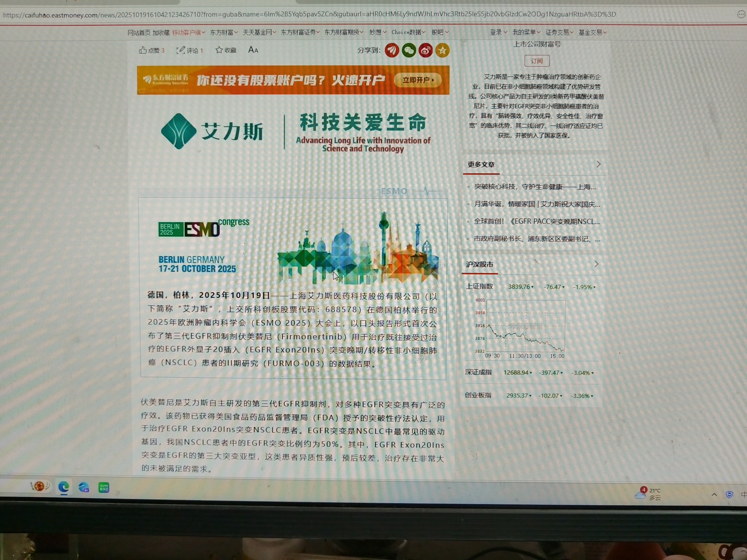Click the 订阅 subscribe button

pos(537,61)
